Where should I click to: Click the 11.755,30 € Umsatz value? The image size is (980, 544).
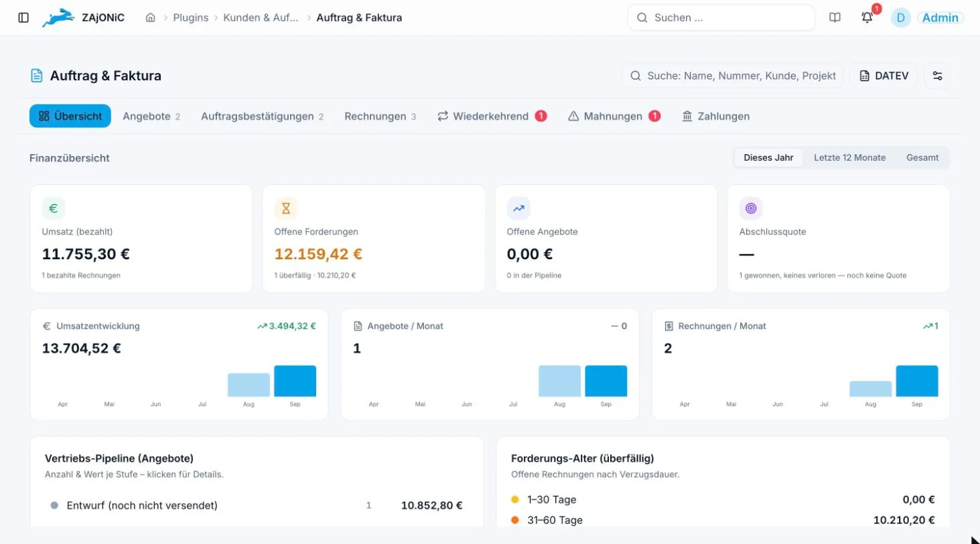tap(86, 254)
